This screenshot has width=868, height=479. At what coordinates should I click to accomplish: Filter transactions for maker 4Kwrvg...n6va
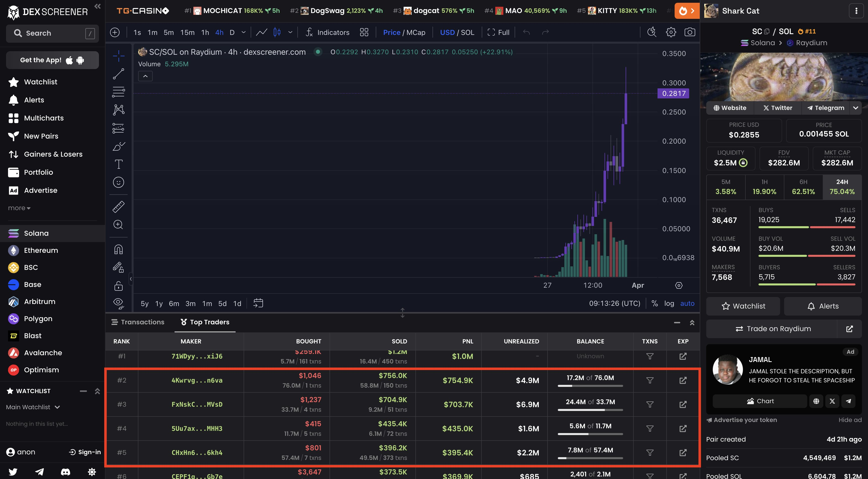point(650,380)
